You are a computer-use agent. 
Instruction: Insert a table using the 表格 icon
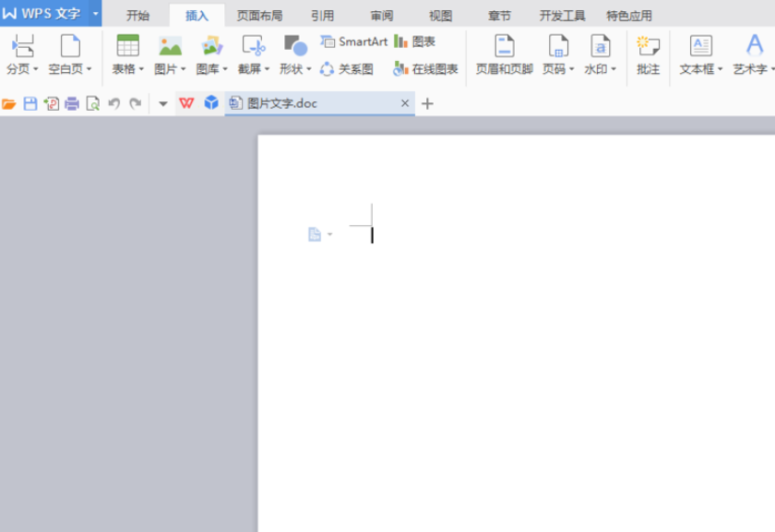(x=127, y=46)
